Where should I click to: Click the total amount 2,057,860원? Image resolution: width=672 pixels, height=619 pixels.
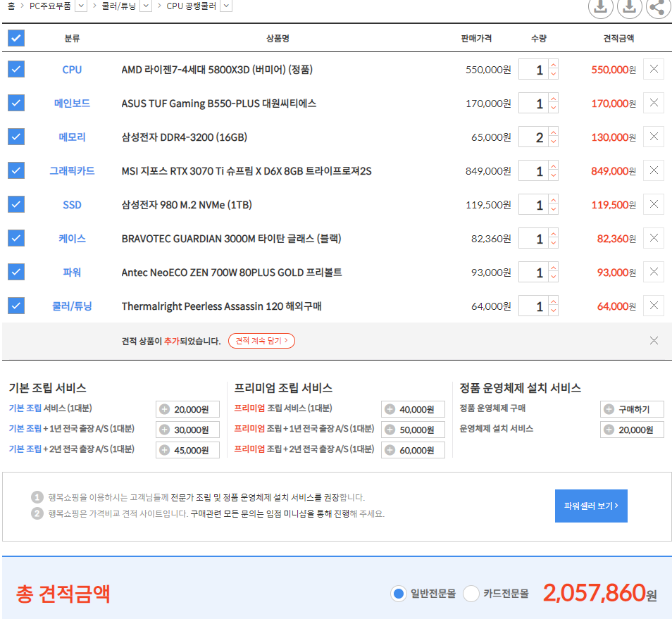[x=600, y=594]
